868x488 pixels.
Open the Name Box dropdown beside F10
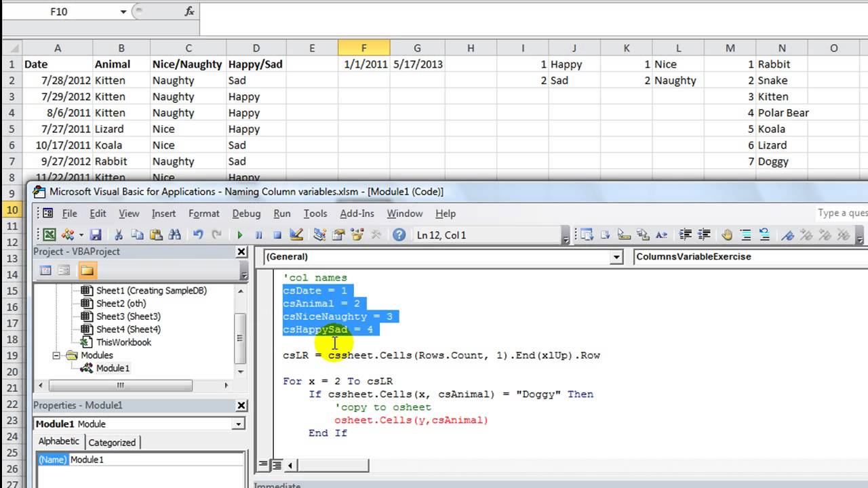(123, 12)
